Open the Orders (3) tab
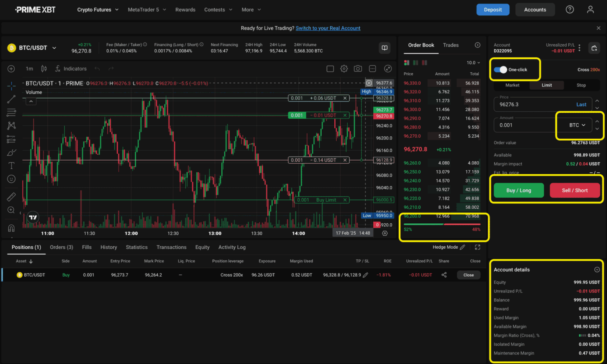 (61, 247)
